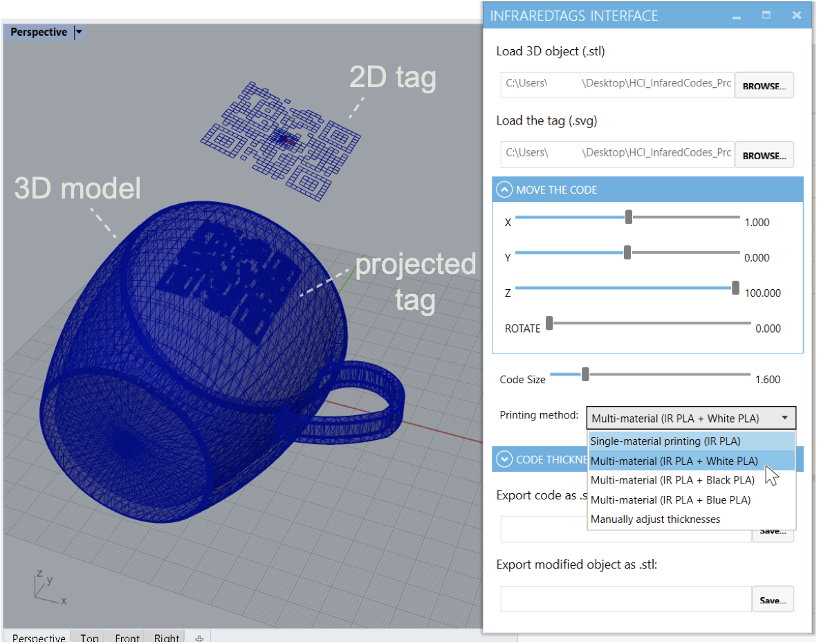Save the modified object as stl
This screenshot has width=819, height=644.
click(x=773, y=600)
